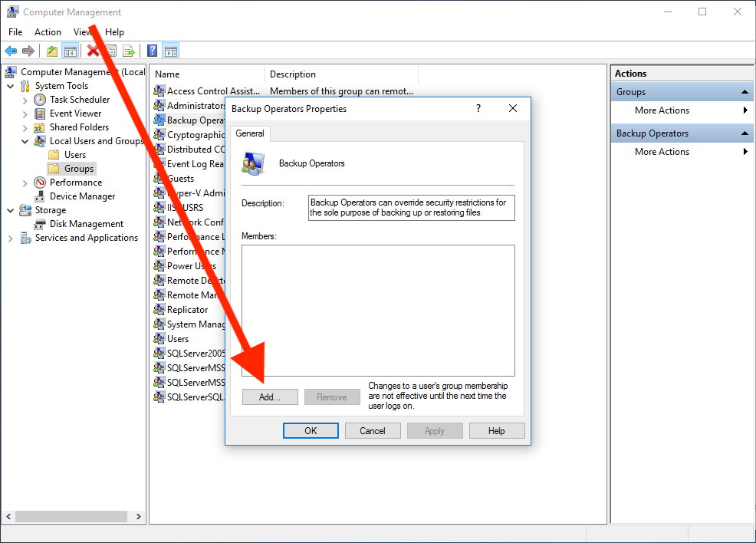
Task: Click the Add button to add members
Action: [x=270, y=397]
